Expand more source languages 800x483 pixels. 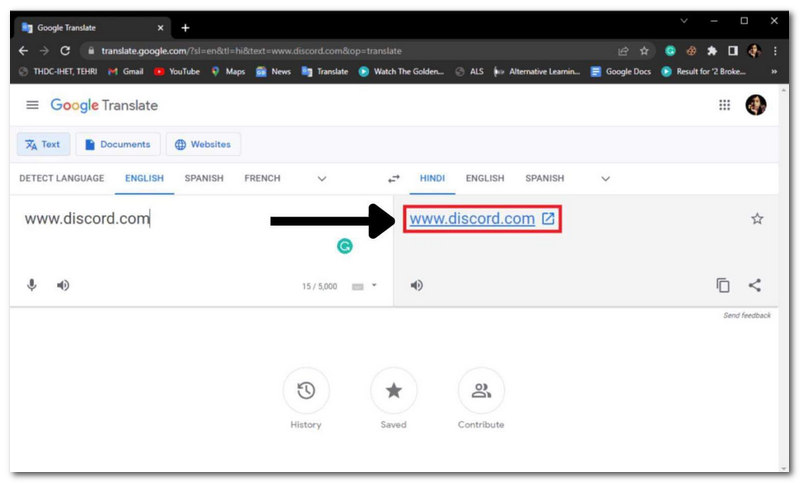[x=322, y=179]
